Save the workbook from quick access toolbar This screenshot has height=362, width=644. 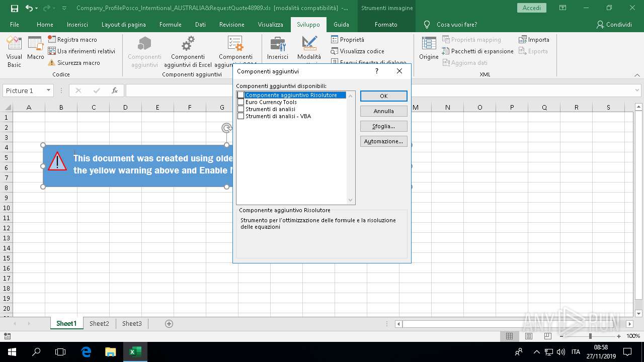point(15,8)
